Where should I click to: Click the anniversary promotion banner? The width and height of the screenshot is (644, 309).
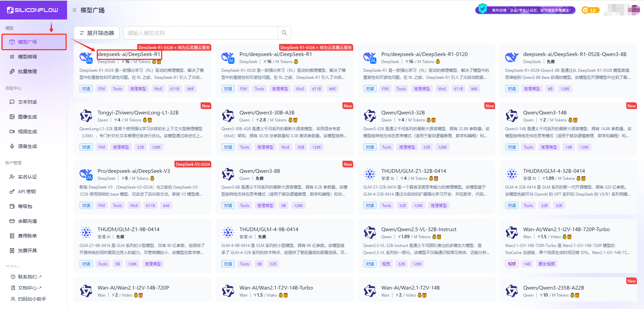[526, 10]
